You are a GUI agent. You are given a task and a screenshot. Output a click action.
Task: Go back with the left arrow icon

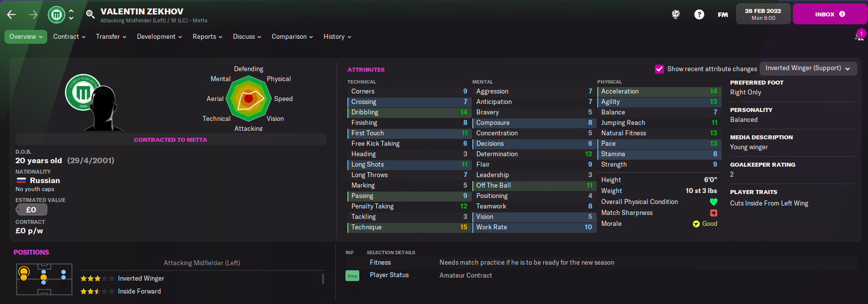coord(11,14)
